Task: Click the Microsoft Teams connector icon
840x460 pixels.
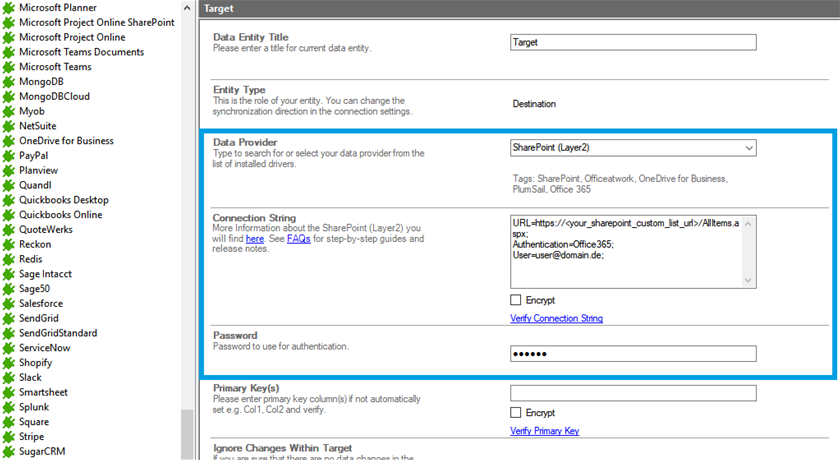Action: click(x=9, y=66)
